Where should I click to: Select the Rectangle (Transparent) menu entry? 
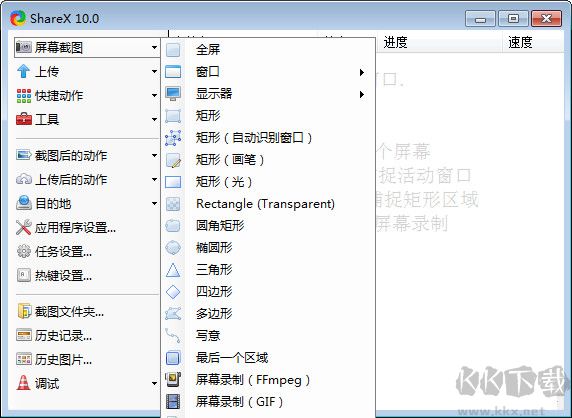(x=268, y=204)
